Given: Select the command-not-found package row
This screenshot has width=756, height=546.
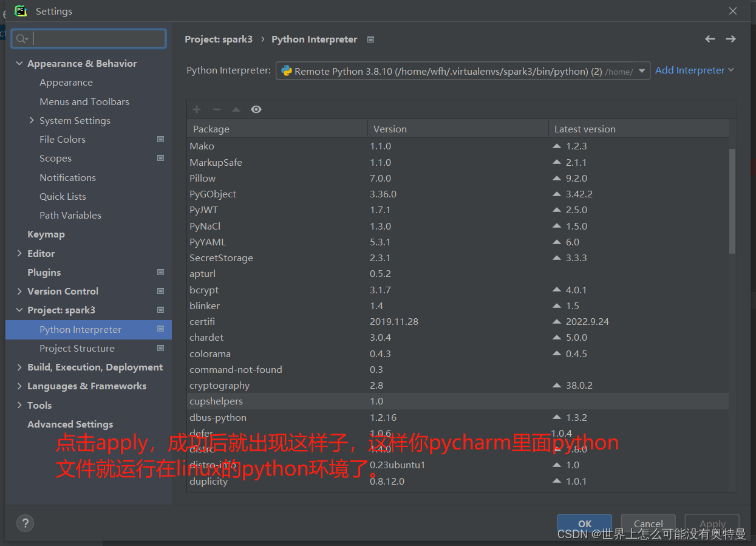Looking at the screenshot, I should (458, 370).
